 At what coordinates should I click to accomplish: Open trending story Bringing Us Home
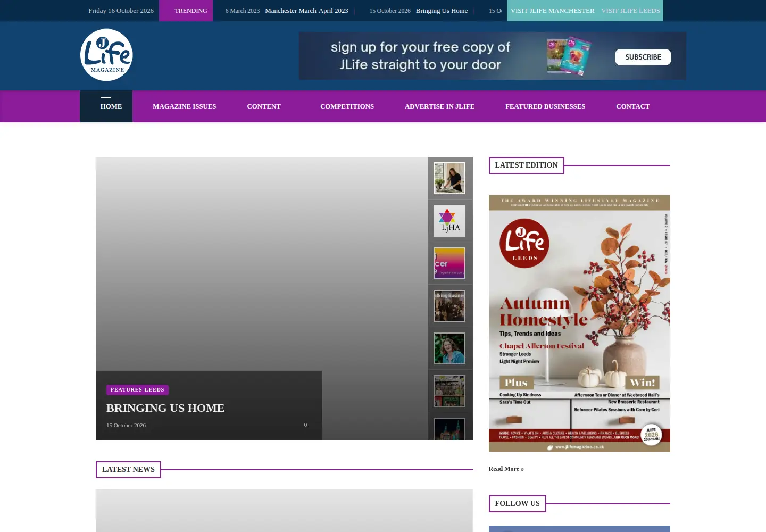pyautogui.click(x=442, y=11)
